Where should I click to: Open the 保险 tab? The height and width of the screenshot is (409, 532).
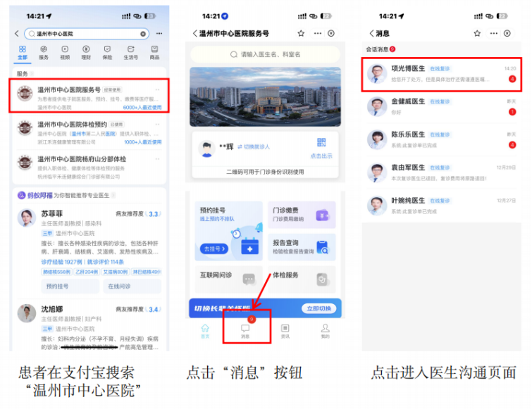[107, 53]
